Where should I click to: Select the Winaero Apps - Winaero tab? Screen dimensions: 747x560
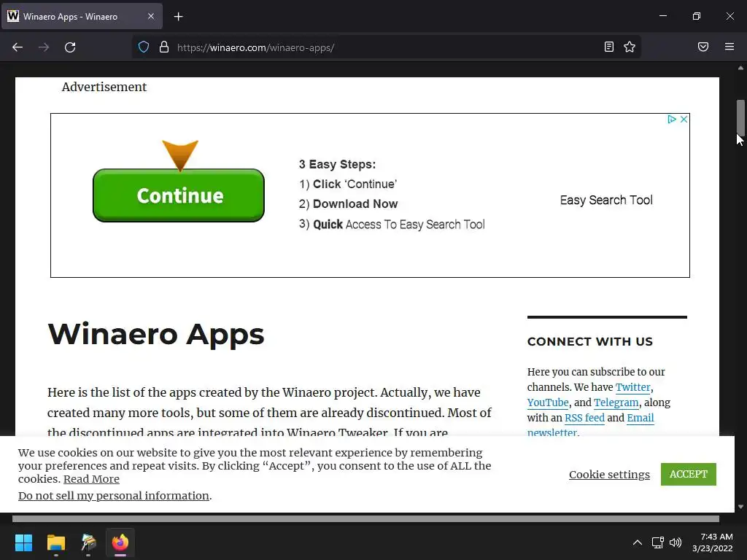pos(82,16)
